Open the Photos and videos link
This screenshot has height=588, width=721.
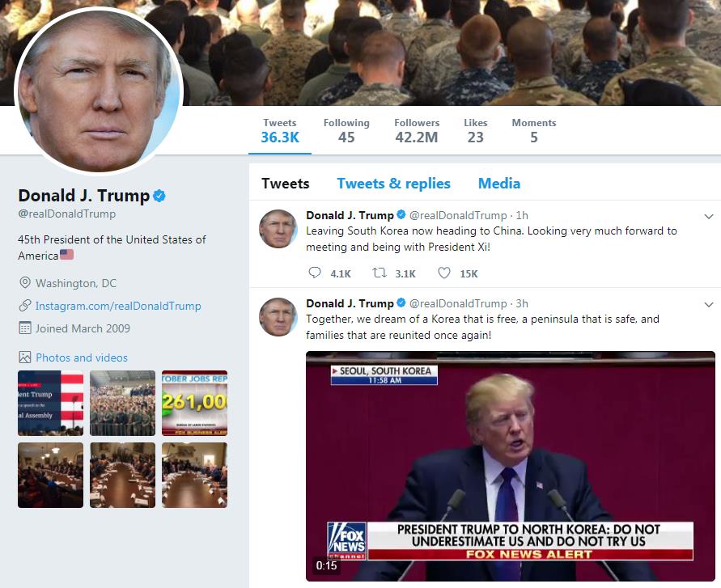pyautogui.click(x=82, y=357)
